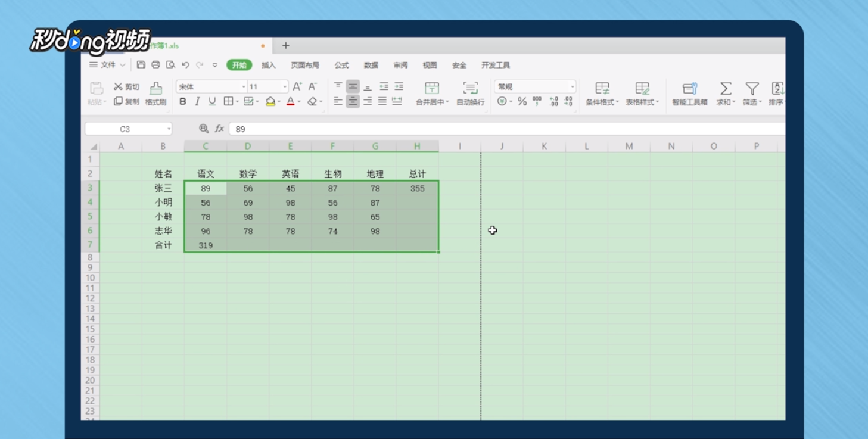This screenshot has width=868, height=439.
Task: Open Print Preview icon
Action: click(170, 65)
